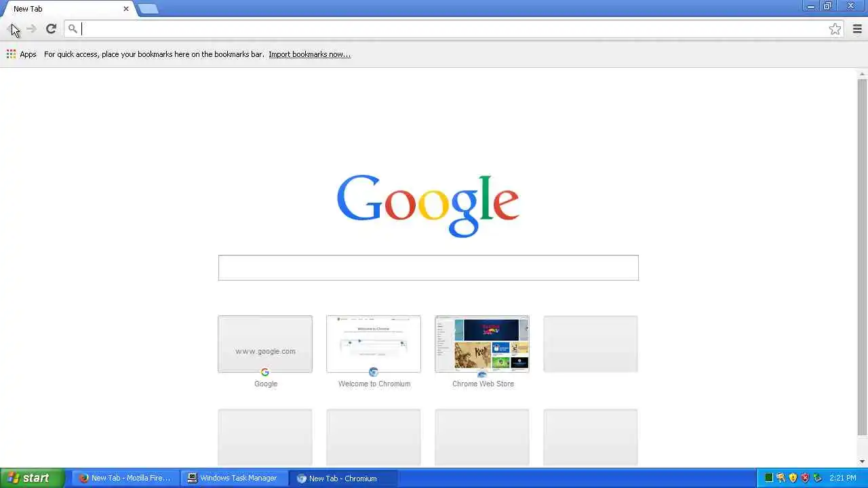Select the New Tab tab title
Screen dimensions: 868x488
point(28,9)
